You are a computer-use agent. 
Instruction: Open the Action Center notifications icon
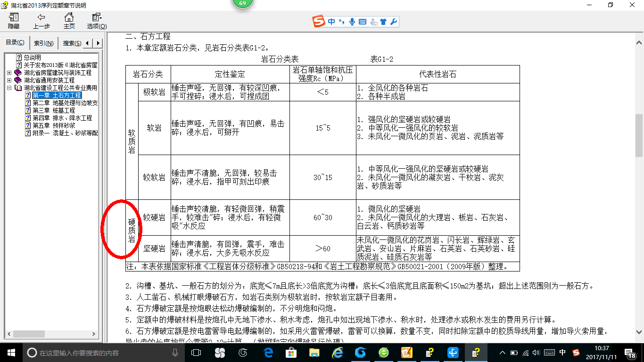pyautogui.click(x=631, y=352)
